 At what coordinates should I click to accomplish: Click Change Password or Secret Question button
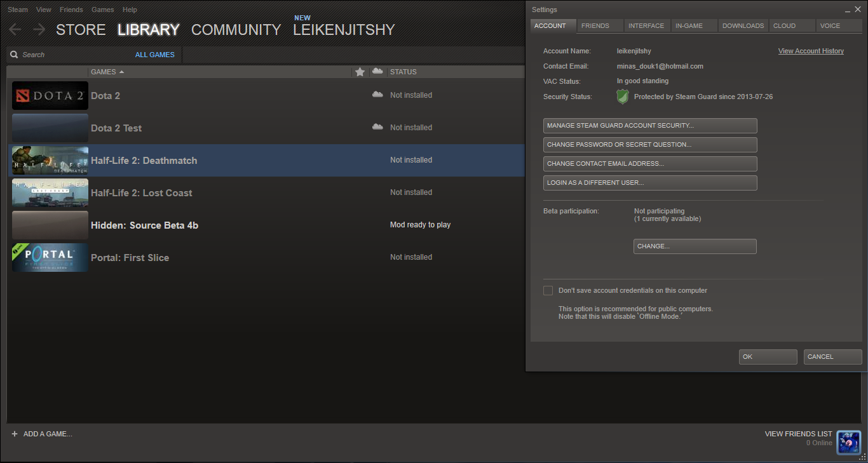[650, 145]
